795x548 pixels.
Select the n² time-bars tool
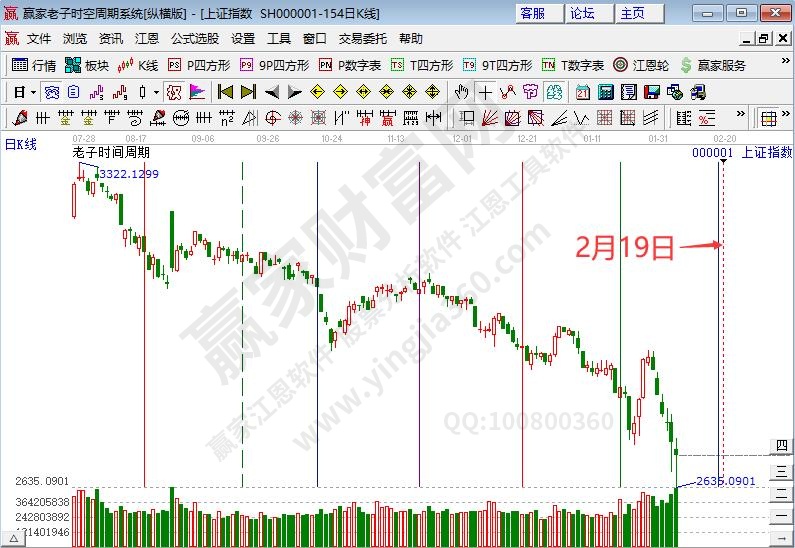pos(227,119)
